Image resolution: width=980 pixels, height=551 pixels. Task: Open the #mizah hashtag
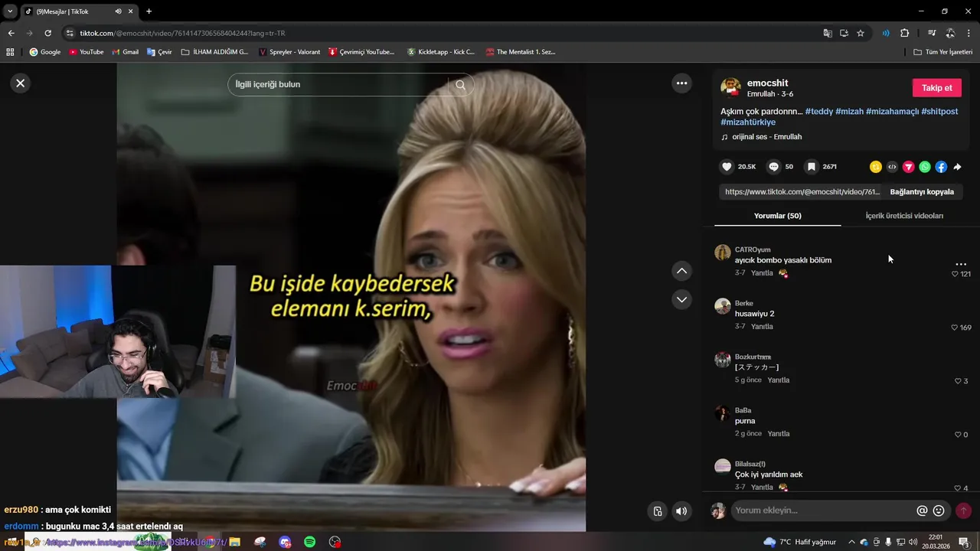tap(849, 112)
